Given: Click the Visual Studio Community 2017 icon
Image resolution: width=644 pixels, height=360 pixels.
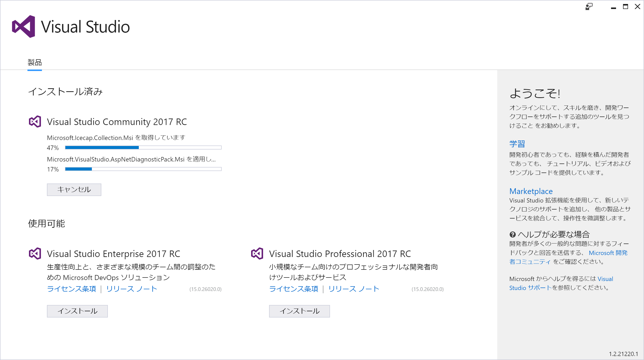Looking at the screenshot, I should [x=35, y=122].
